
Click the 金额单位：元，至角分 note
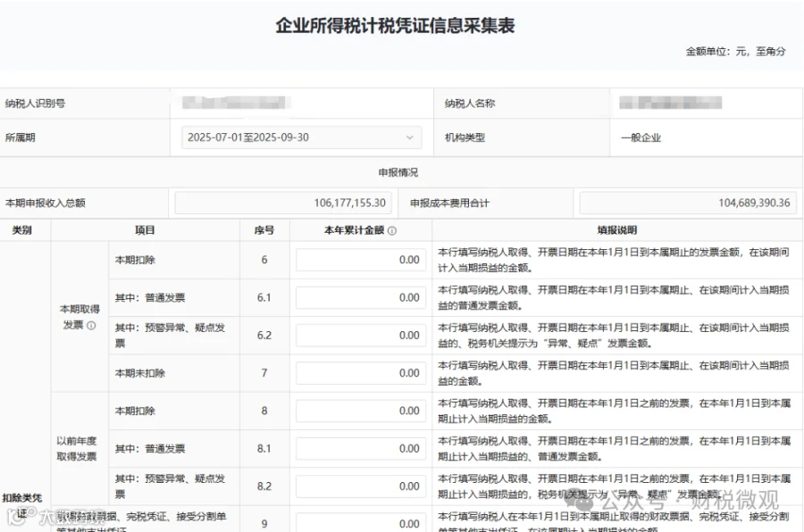[x=736, y=51]
